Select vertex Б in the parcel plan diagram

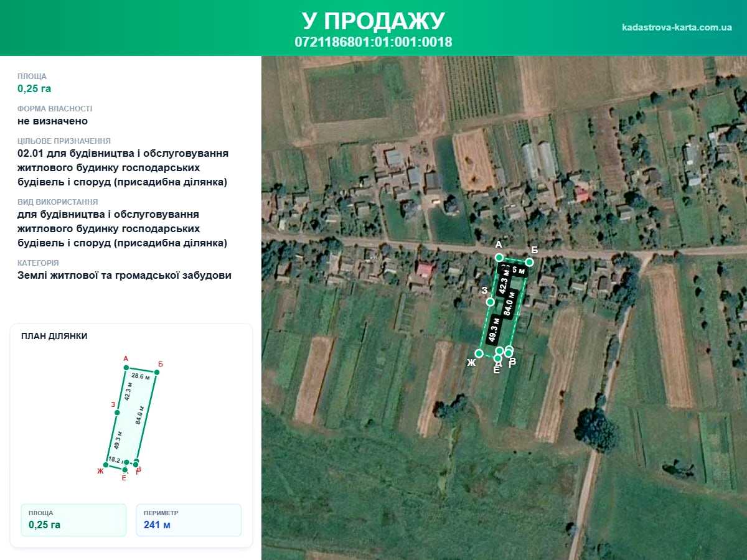pyautogui.click(x=157, y=372)
